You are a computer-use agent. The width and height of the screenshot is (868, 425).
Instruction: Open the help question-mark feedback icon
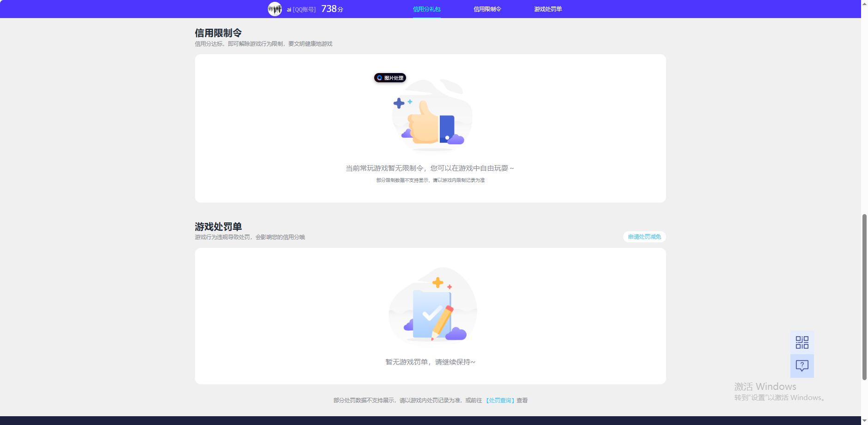802,366
